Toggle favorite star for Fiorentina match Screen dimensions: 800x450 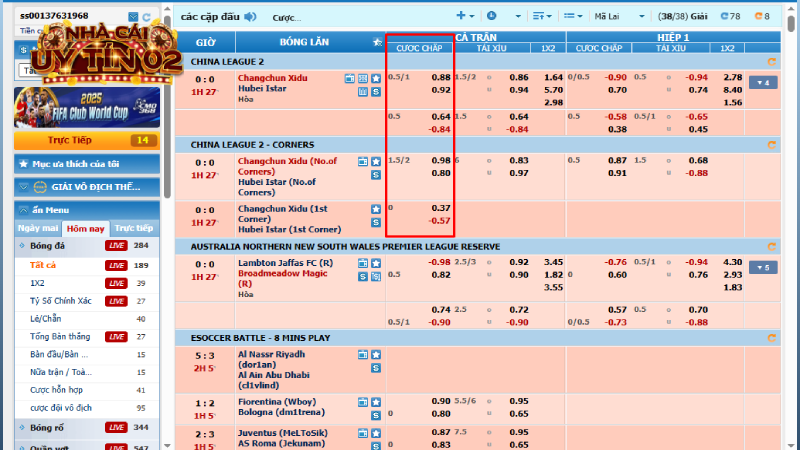(376, 401)
